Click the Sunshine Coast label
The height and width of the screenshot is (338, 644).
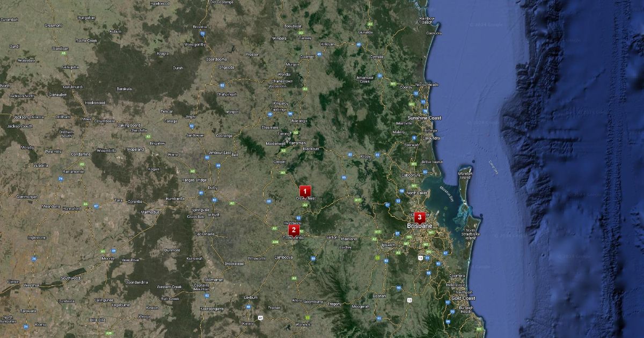pyautogui.click(x=424, y=117)
